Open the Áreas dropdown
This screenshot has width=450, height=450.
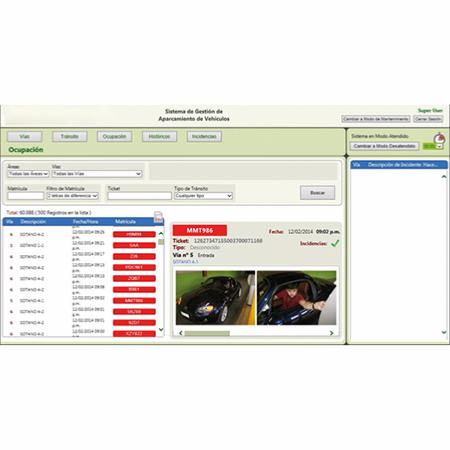pos(28,174)
